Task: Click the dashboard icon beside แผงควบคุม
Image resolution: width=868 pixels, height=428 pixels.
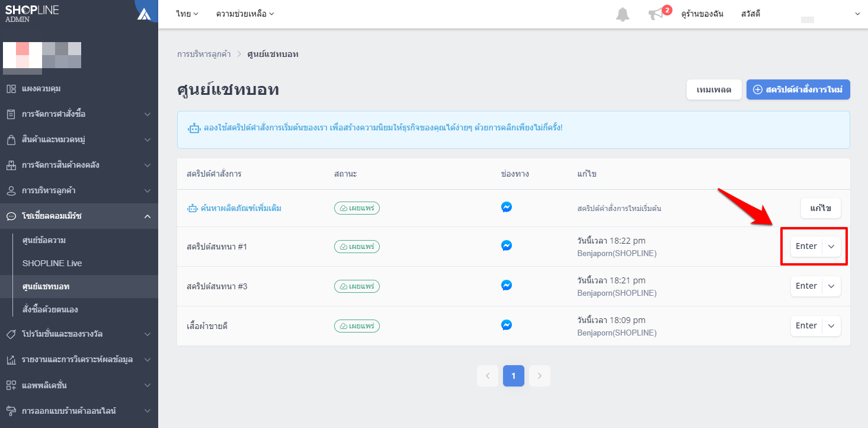Action: [11, 89]
